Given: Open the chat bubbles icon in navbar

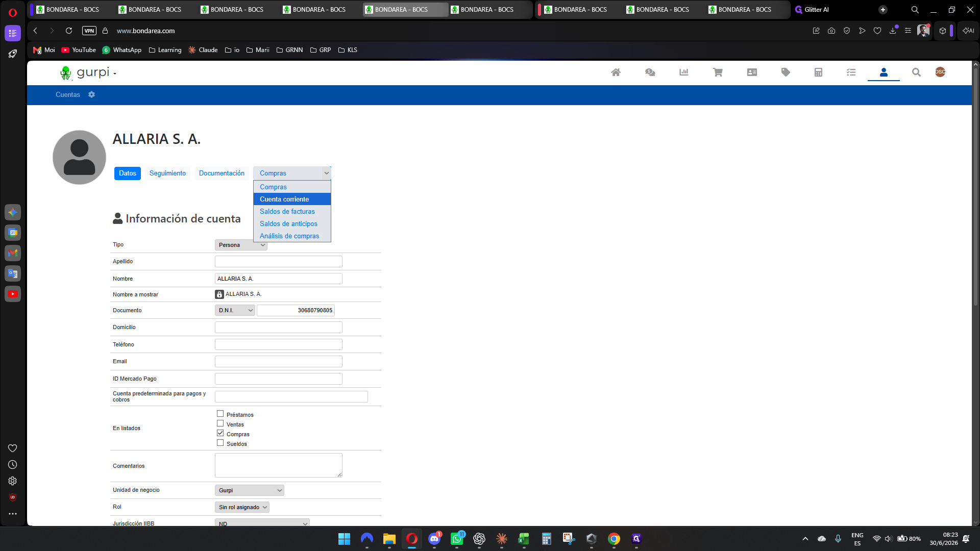Looking at the screenshot, I should click(650, 72).
